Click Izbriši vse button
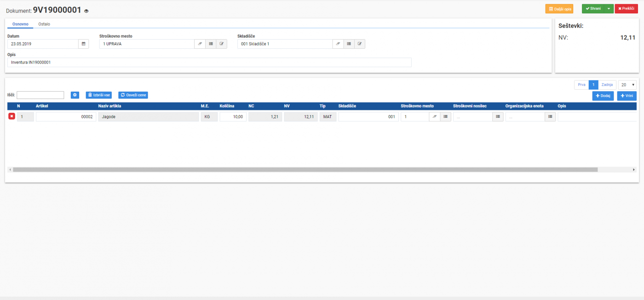Viewport: 644px width, 300px height. tap(99, 95)
